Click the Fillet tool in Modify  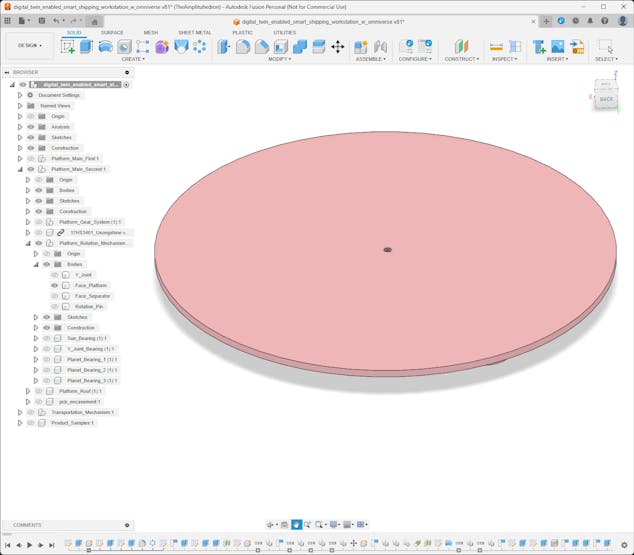(243, 46)
